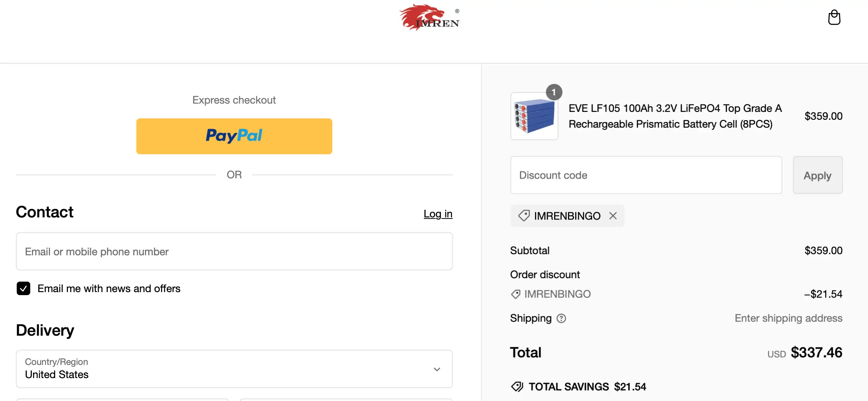868x401 pixels.
Task: Focus the Email or mobile phone number field
Action: (234, 251)
